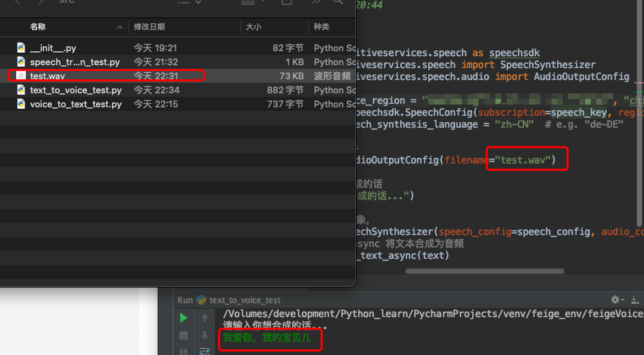Click speech_key argument in SpeechConfig call
This screenshot has width=644, height=355.
coord(579,112)
